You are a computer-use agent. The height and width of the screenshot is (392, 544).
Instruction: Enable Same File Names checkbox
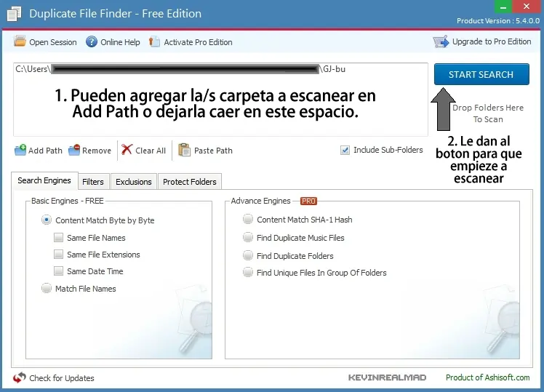point(59,238)
